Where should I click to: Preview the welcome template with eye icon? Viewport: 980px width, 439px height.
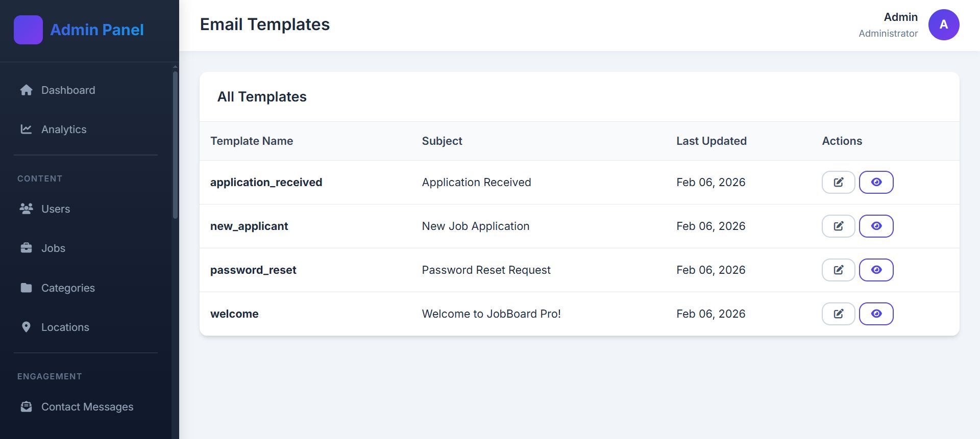pos(876,314)
